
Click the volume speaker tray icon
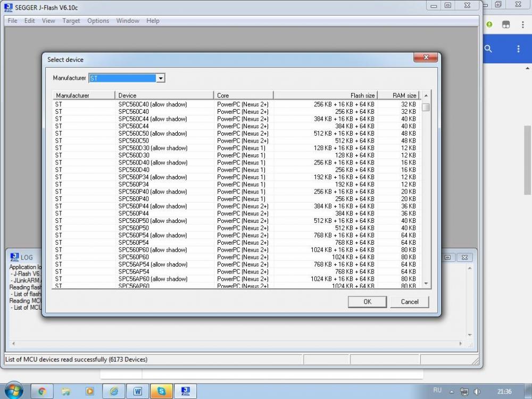[477, 392]
